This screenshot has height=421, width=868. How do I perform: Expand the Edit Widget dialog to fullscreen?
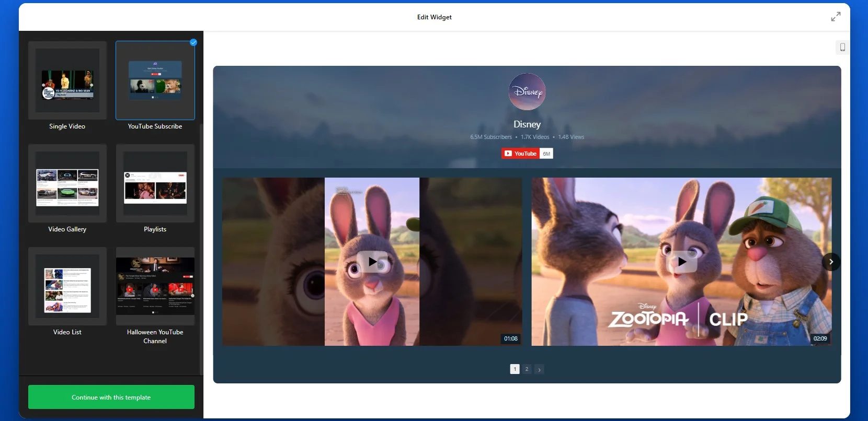click(836, 17)
